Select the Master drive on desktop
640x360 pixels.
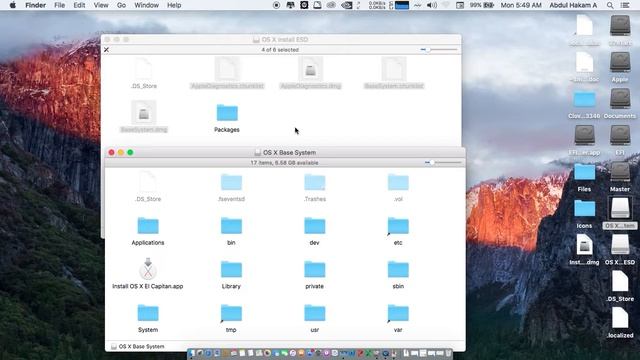coord(620,172)
